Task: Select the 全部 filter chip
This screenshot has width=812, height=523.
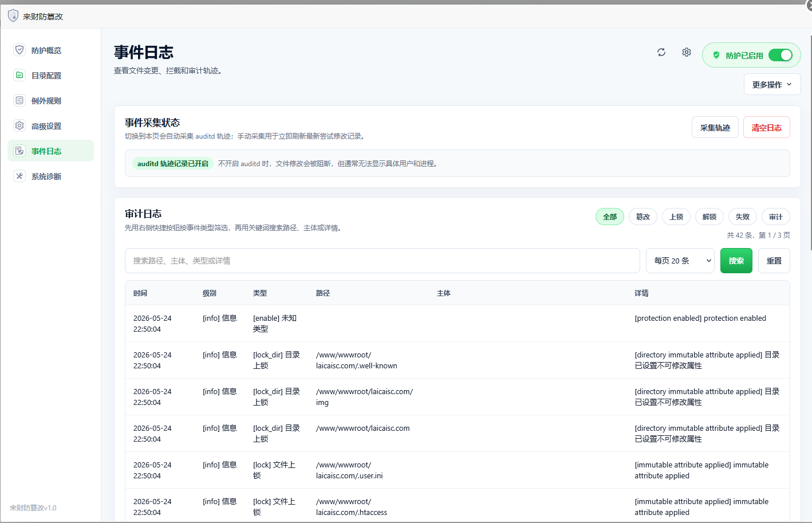Action: pyautogui.click(x=610, y=217)
